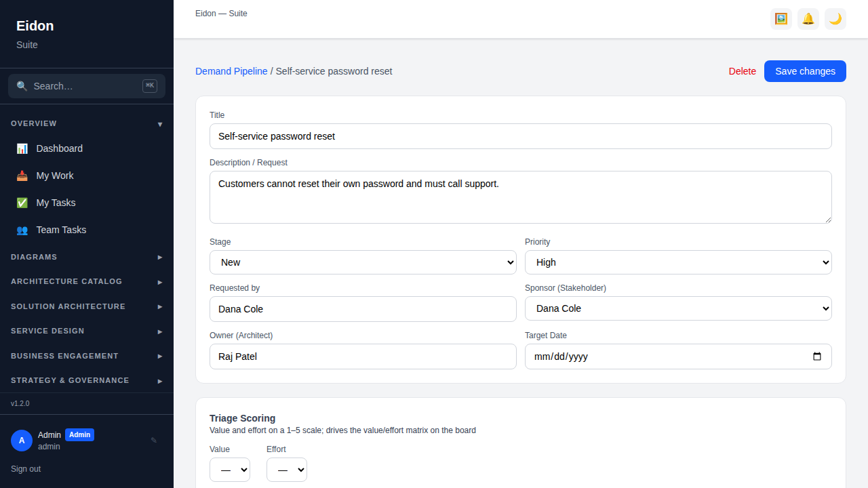Open the Stage dropdown

pyautogui.click(x=363, y=262)
